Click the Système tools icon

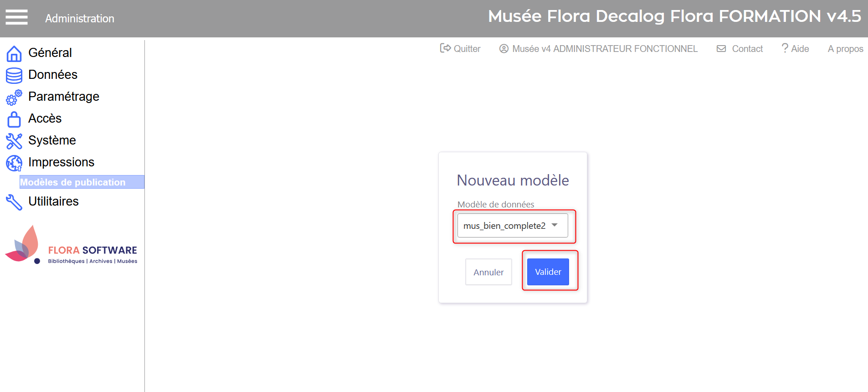click(14, 141)
